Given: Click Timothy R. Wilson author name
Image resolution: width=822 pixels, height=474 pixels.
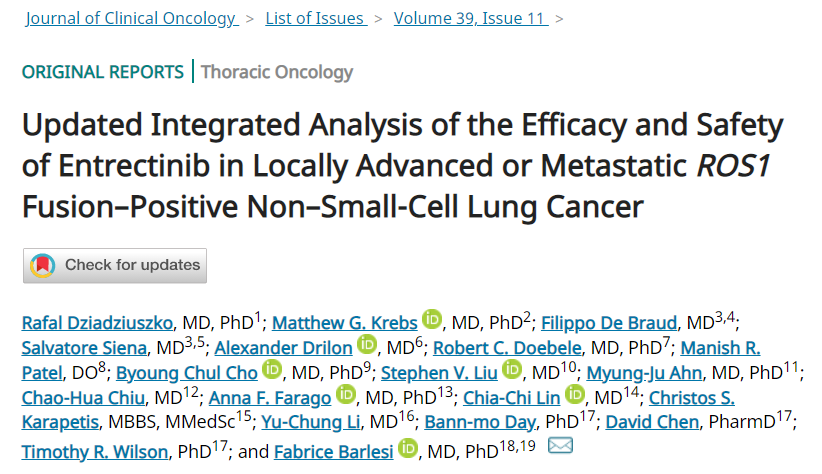Looking at the screenshot, I should coord(94,451).
